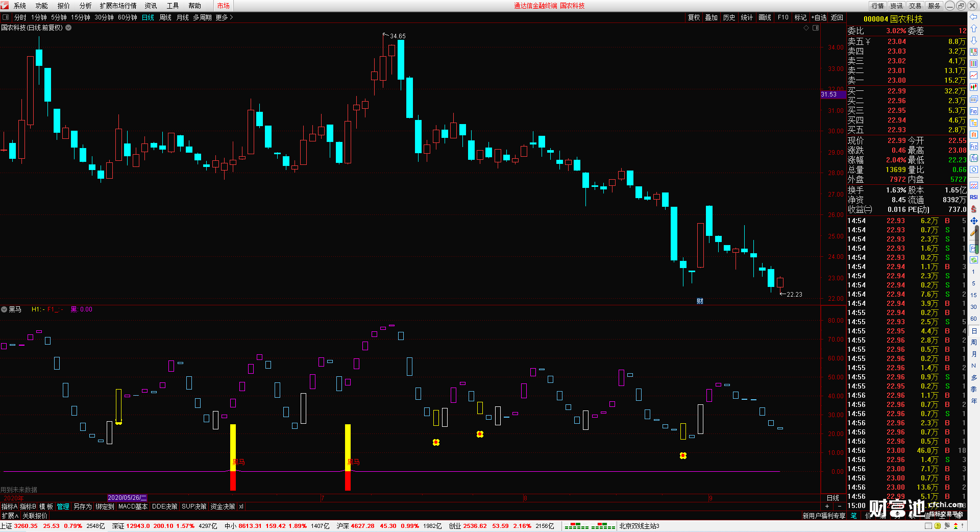The height and width of the screenshot is (532, 980).
Task: Click the report list icon in sidebar
Action: (974, 52)
